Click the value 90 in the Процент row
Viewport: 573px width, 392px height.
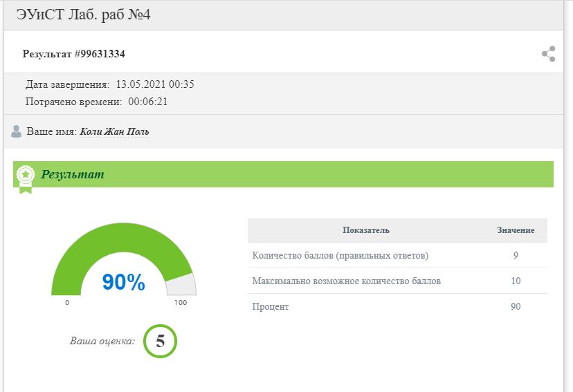click(x=516, y=306)
